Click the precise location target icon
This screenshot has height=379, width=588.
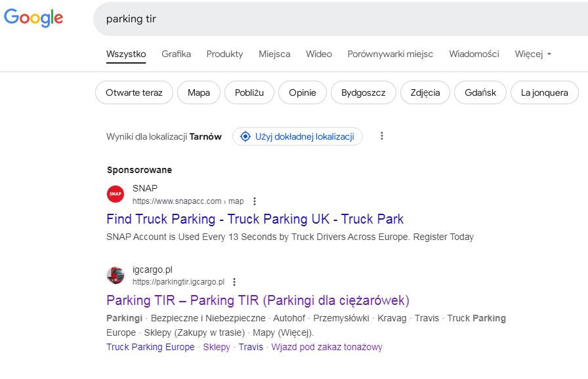[x=245, y=136]
